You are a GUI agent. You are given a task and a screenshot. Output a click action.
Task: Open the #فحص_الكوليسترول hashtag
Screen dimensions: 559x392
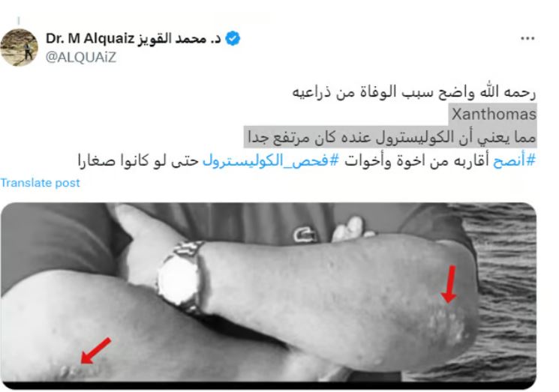[x=271, y=161]
